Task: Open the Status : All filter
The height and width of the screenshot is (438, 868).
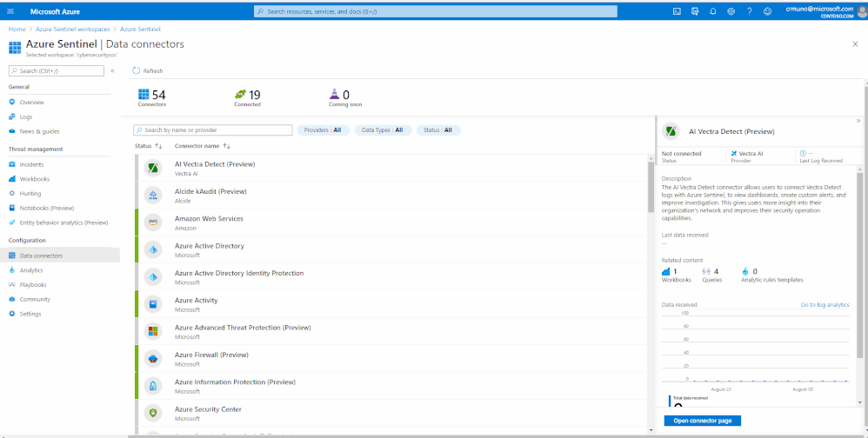Action: coord(438,130)
